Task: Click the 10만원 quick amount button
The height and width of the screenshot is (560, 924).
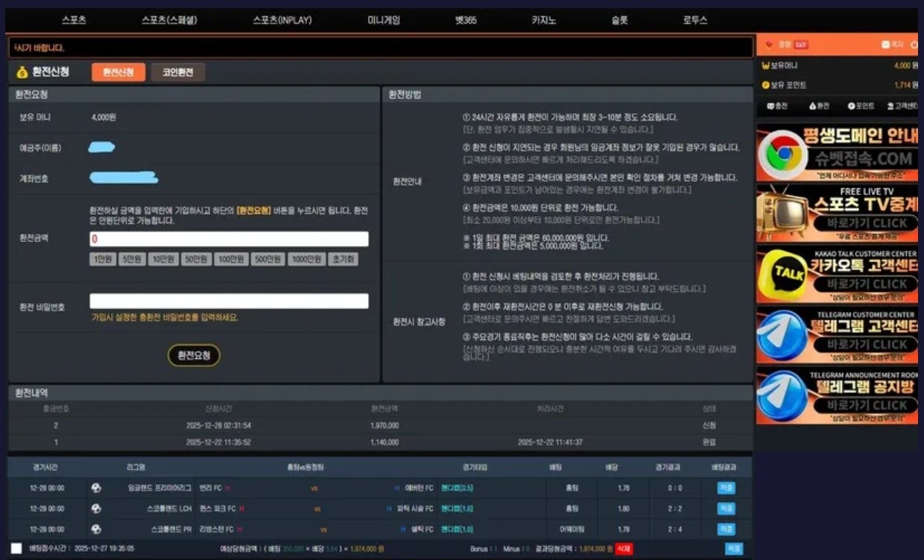Action: [162, 259]
